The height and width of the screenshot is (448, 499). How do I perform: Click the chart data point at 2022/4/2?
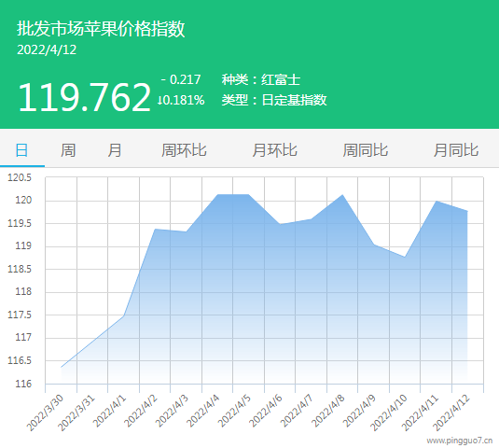tap(155, 229)
